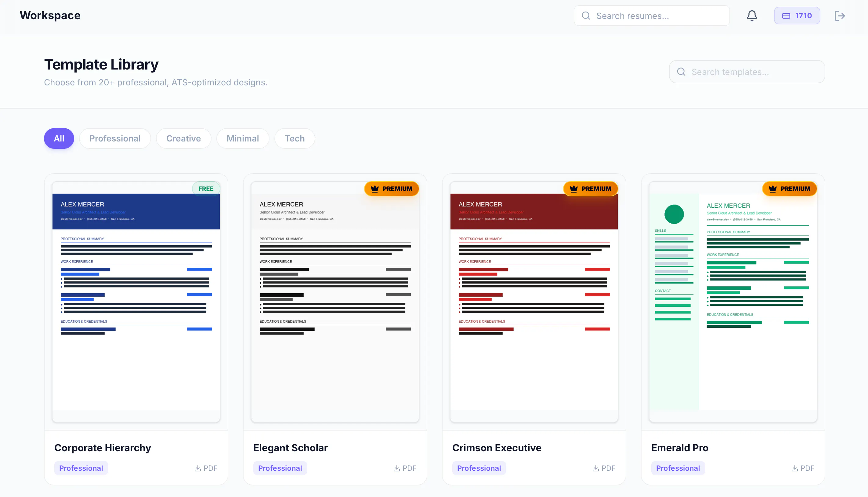The height and width of the screenshot is (497, 868).
Task: Open Elegant Scholar template preview
Action: pos(335,302)
